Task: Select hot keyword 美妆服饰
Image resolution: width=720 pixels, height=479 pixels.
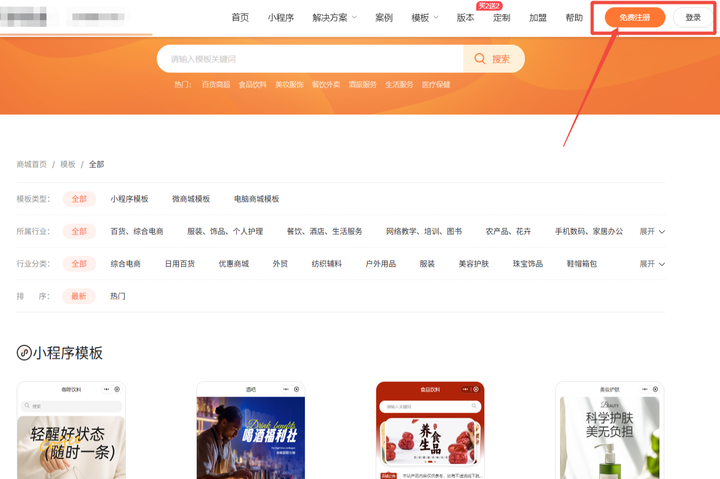Action: (289, 85)
